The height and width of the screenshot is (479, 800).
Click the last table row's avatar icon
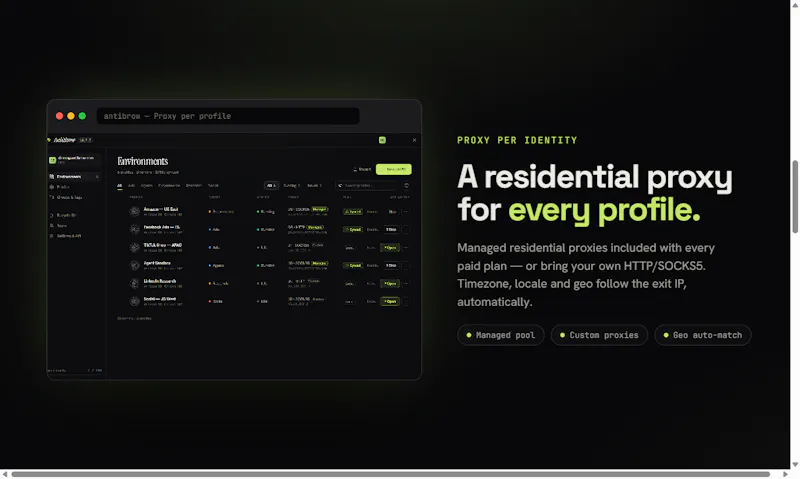pos(134,301)
